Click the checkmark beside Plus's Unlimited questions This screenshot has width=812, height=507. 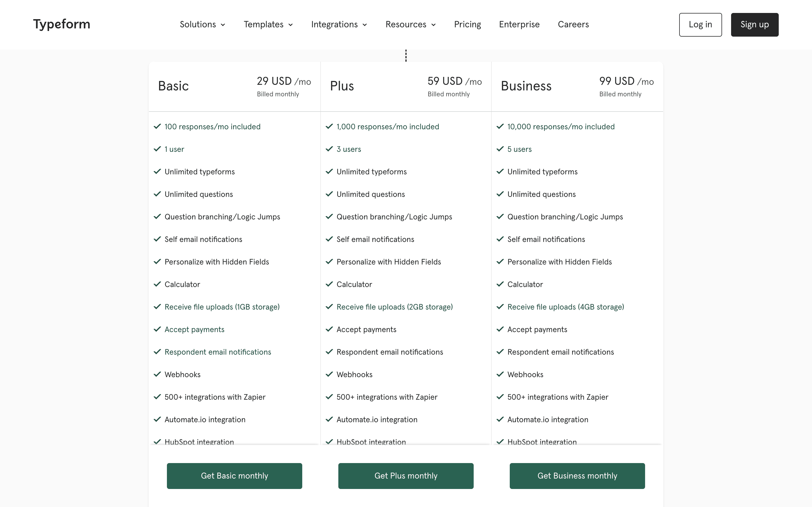click(x=329, y=194)
